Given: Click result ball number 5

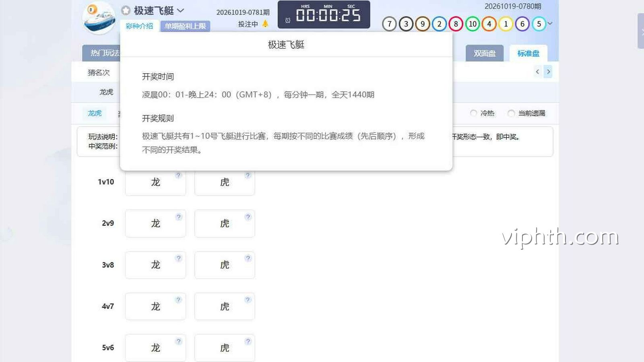Looking at the screenshot, I should [539, 24].
